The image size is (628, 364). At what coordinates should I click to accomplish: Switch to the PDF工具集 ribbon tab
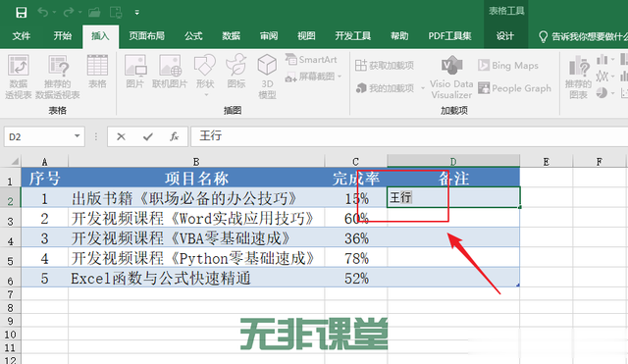[449, 36]
